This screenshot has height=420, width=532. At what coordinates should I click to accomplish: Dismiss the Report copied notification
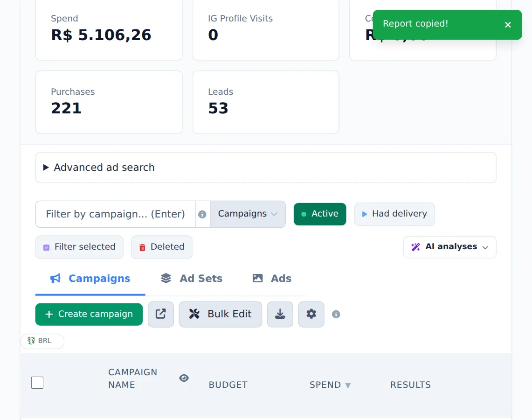point(508,25)
